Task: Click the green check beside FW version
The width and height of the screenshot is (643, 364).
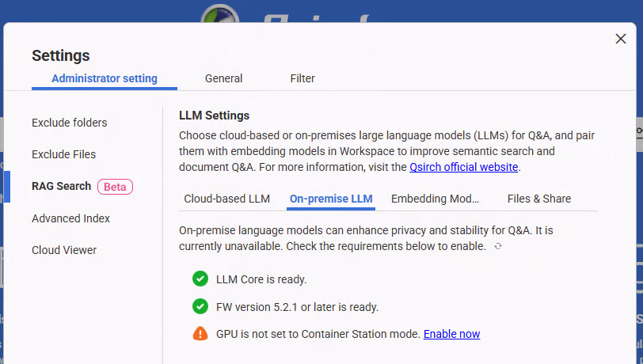Action: point(200,306)
